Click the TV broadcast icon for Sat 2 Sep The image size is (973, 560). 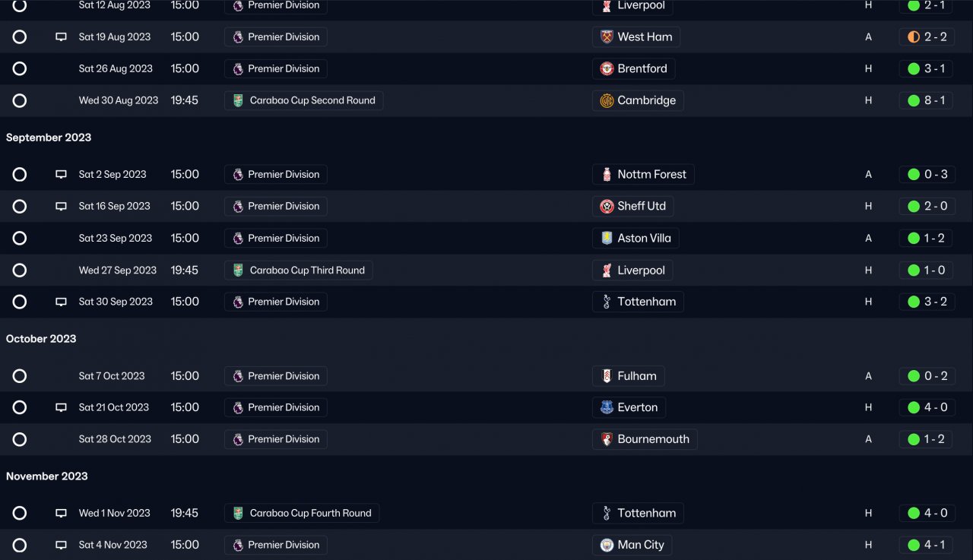[x=62, y=175]
